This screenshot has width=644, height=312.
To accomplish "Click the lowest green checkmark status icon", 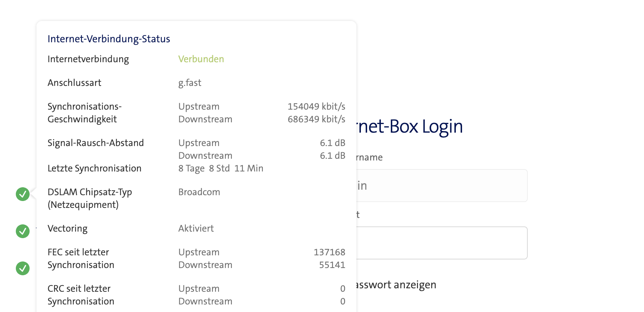I will 23,268.
